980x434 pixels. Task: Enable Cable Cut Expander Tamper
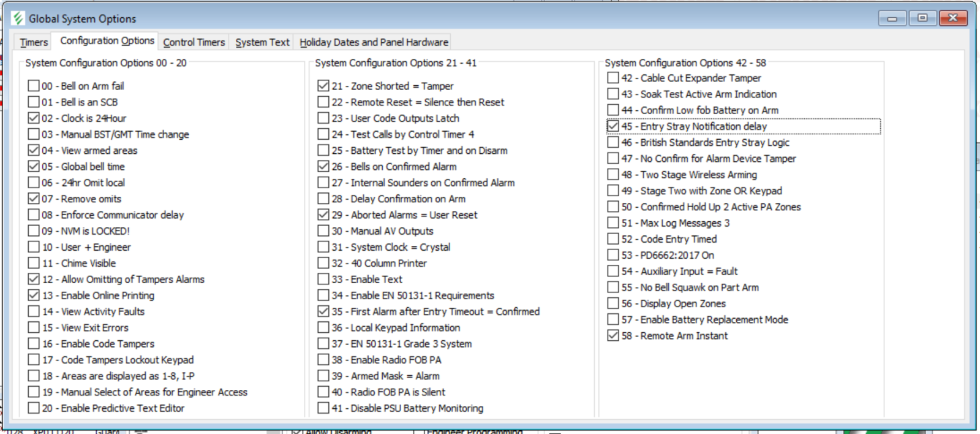pyautogui.click(x=613, y=78)
